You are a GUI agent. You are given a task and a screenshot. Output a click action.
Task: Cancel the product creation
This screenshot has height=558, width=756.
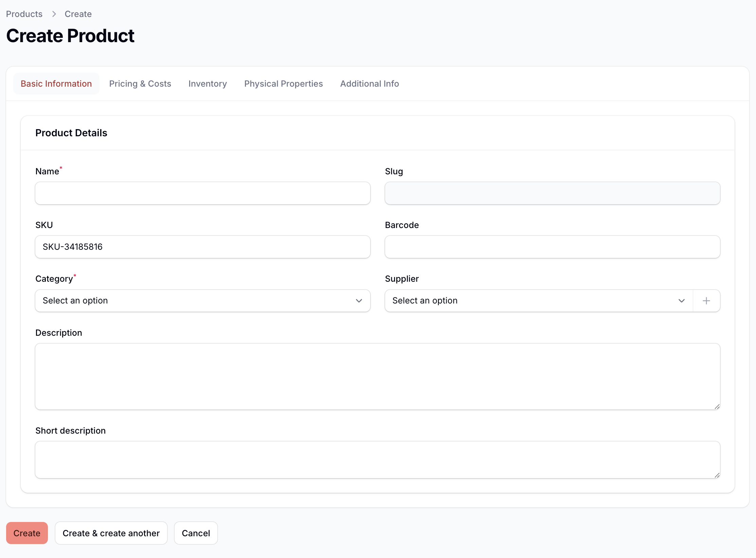click(196, 533)
